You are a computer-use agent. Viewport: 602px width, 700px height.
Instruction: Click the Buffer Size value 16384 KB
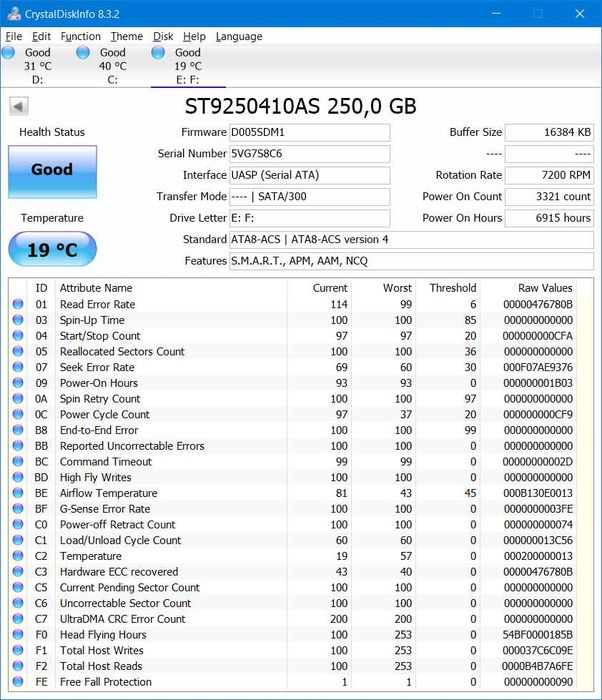pos(549,133)
